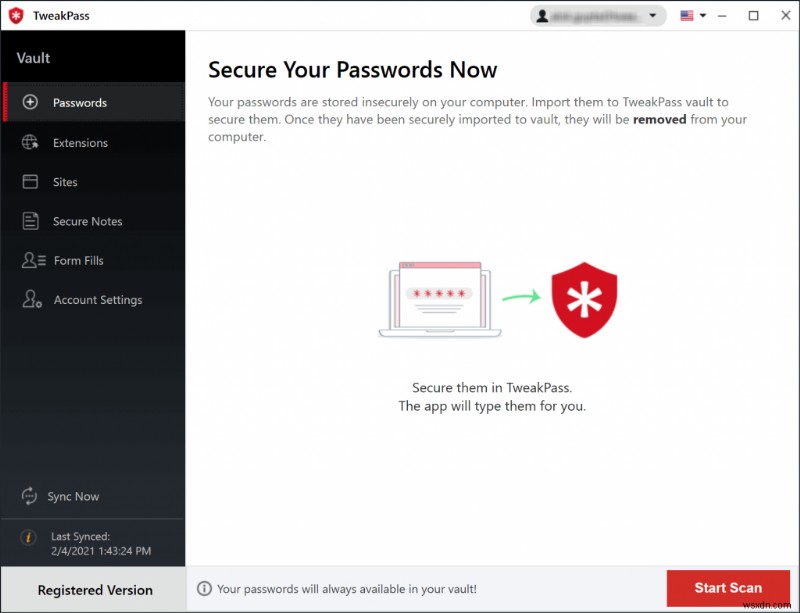Image resolution: width=800 pixels, height=613 pixels.
Task: Click the TweakPass shield logo
Action: (x=15, y=15)
